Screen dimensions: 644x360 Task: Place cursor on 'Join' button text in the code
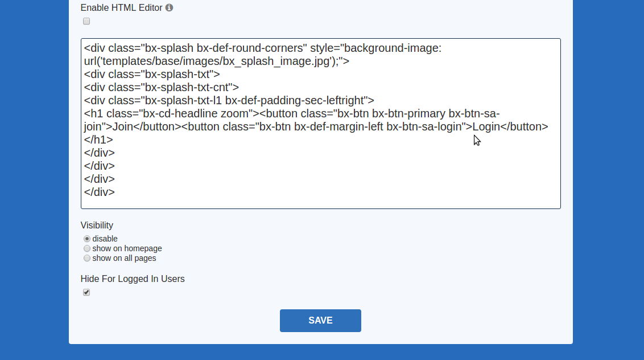122,126
